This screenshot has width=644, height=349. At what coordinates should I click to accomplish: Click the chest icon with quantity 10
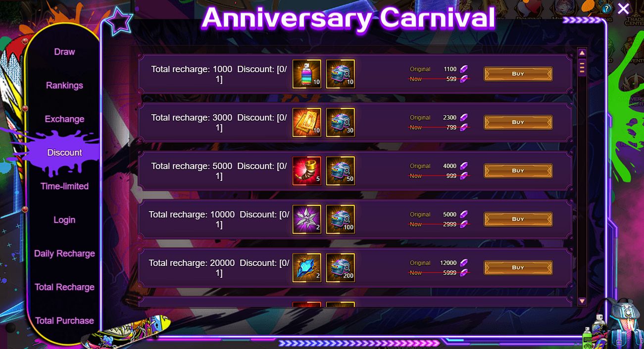[341, 74]
